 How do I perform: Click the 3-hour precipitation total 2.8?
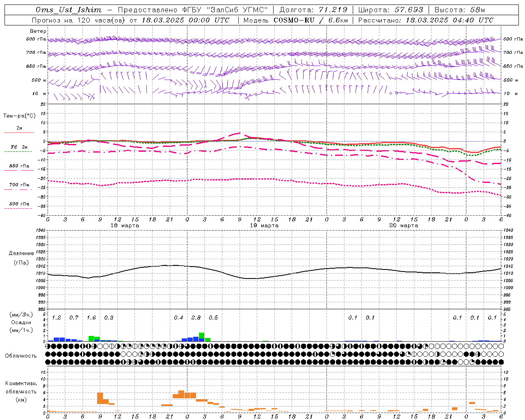(196, 318)
